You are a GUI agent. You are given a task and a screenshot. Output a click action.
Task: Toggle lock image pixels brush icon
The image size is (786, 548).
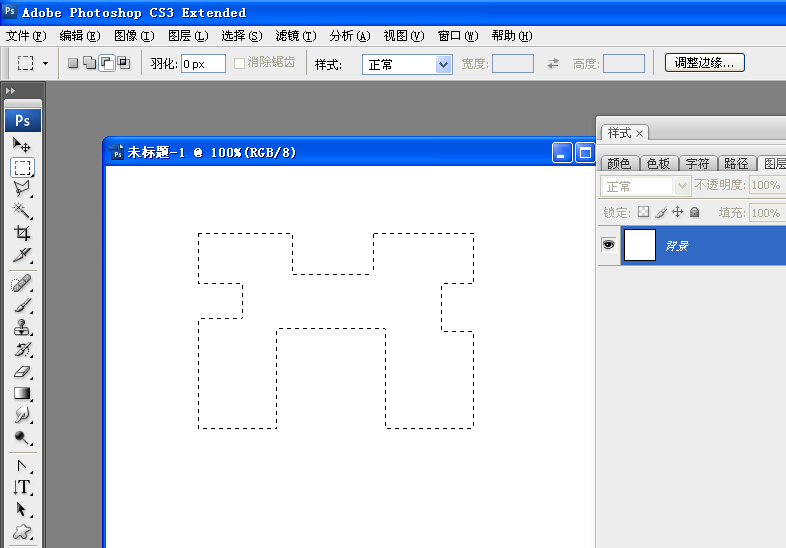coord(661,212)
